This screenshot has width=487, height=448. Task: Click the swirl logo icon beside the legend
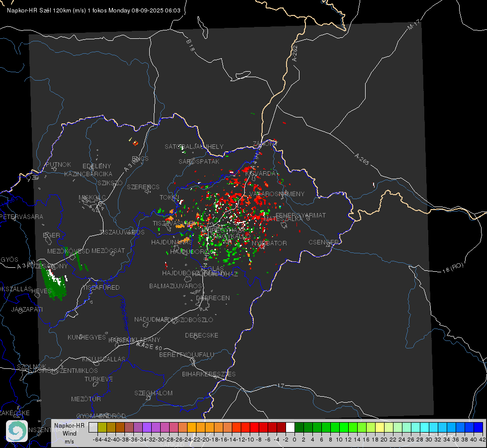[x=17, y=431]
